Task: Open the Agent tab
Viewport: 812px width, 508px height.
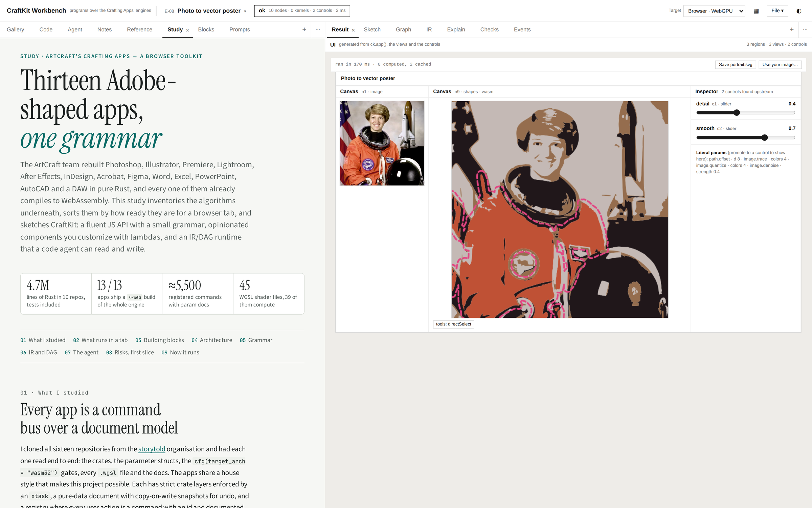Action: pos(75,29)
